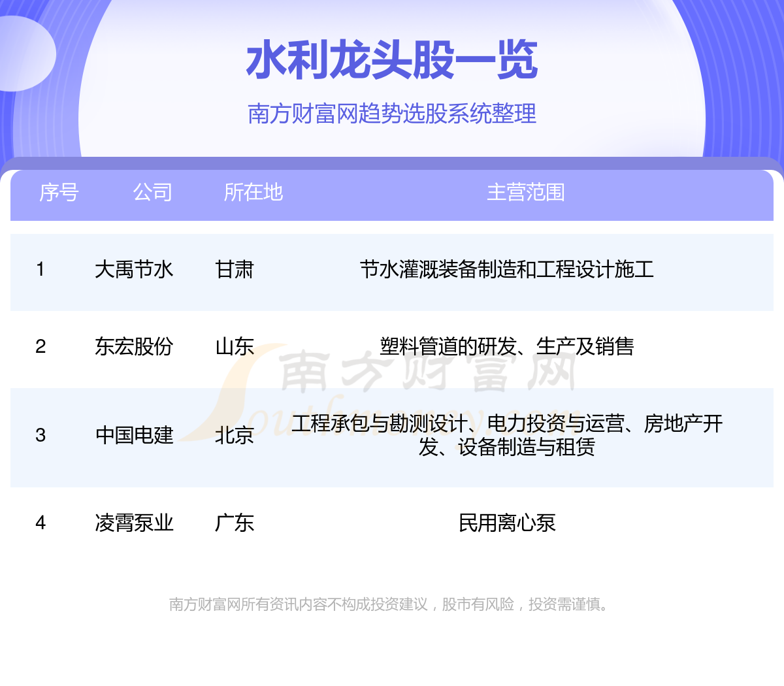Click the 所在地 column header
Image resolution: width=784 pixels, height=686 pixels.
(x=253, y=192)
